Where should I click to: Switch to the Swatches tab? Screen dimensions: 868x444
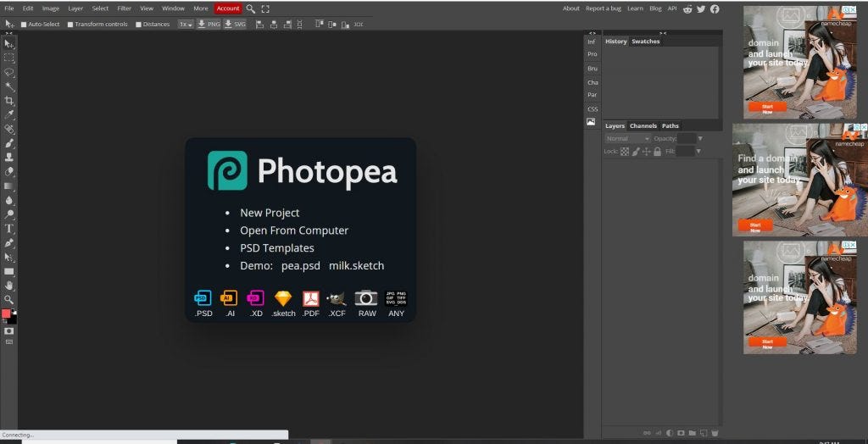tap(645, 42)
